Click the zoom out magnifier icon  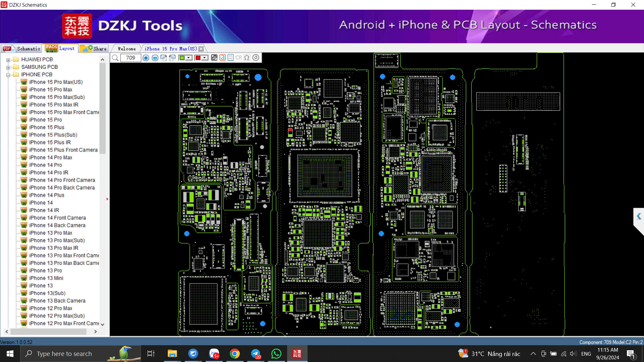[155, 57]
